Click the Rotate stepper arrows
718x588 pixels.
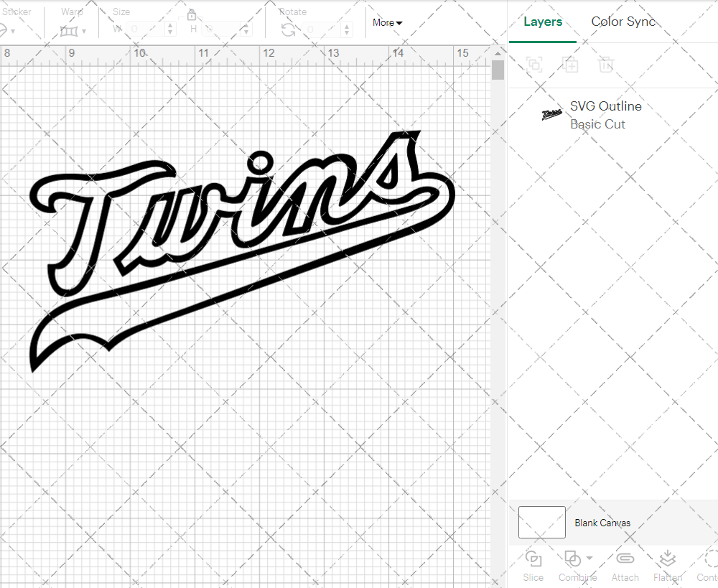click(347, 29)
